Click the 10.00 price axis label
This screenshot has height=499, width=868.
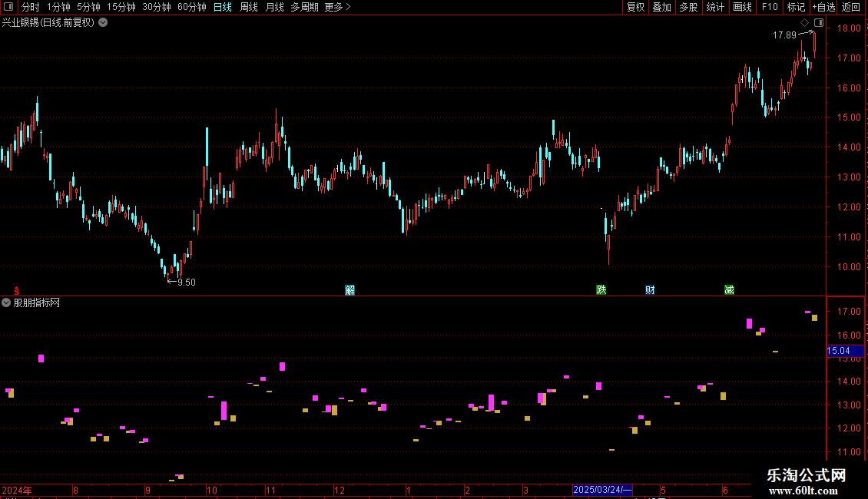[849, 267]
